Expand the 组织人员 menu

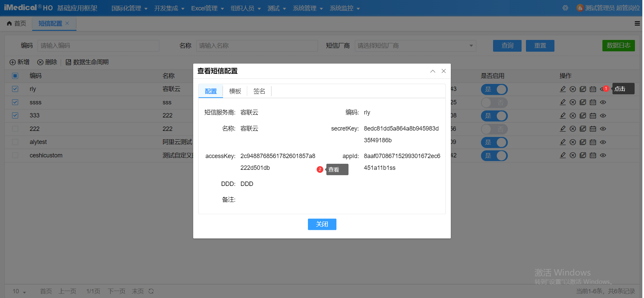pyautogui.click(x=246, y=8)
